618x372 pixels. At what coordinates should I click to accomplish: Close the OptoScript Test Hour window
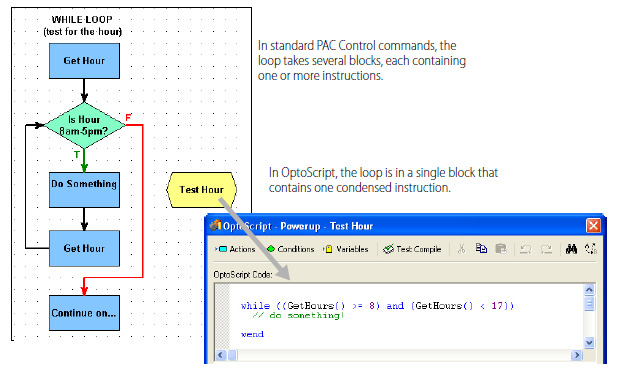pyautogui.click(x=593, y=226)
